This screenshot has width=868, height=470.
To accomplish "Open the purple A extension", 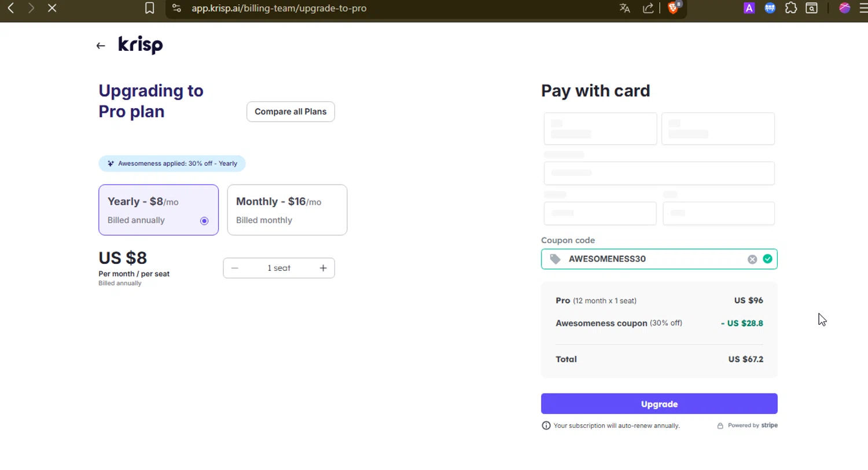I will pyautogui.click(x=749, y=8).
